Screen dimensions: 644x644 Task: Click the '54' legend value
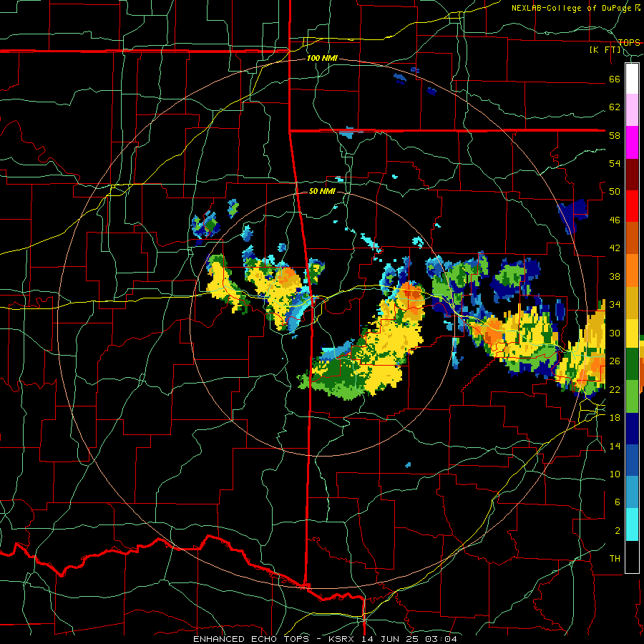tap(615, 163)
